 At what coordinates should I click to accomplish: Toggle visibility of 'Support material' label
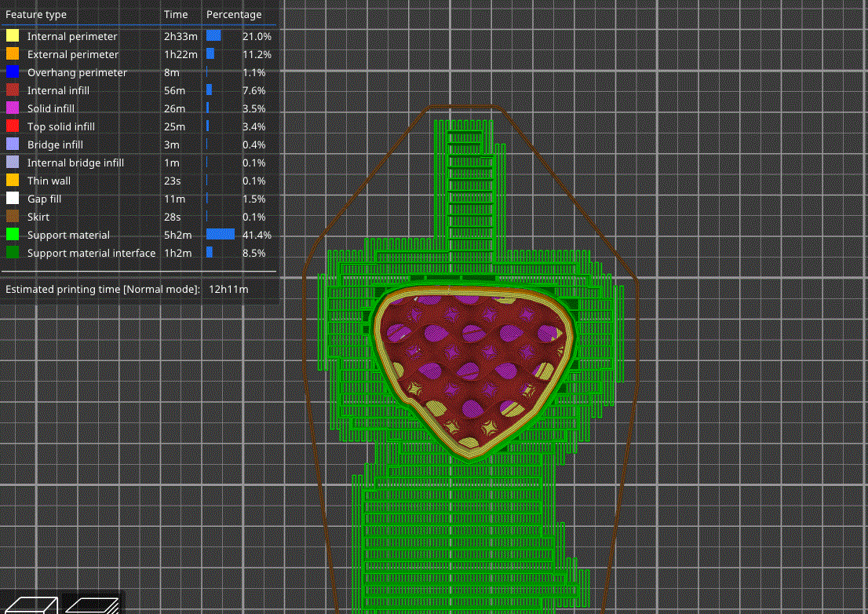[68, 235]
